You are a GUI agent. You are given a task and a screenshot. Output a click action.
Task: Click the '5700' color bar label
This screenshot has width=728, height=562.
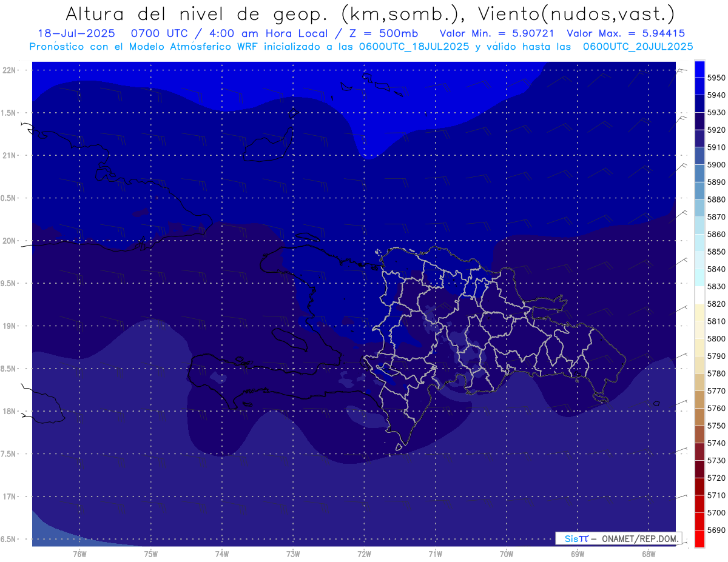tap(716, 513)
